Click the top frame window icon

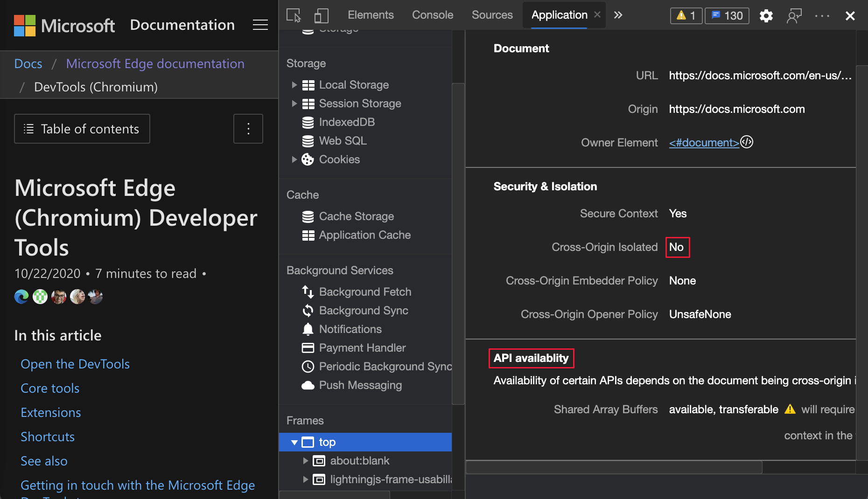(308, 442)
